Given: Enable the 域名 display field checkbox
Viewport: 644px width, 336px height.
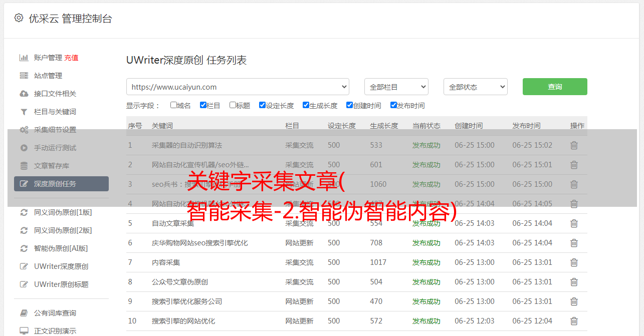Looking at the screenshot, I should 173,105.
